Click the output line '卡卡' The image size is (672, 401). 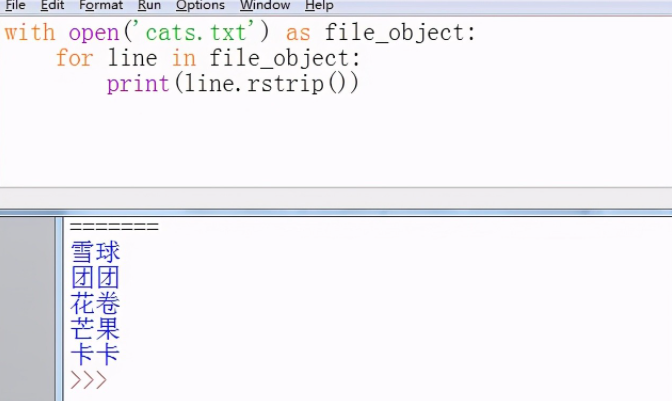pyautogui.click(x=95, y=355)
